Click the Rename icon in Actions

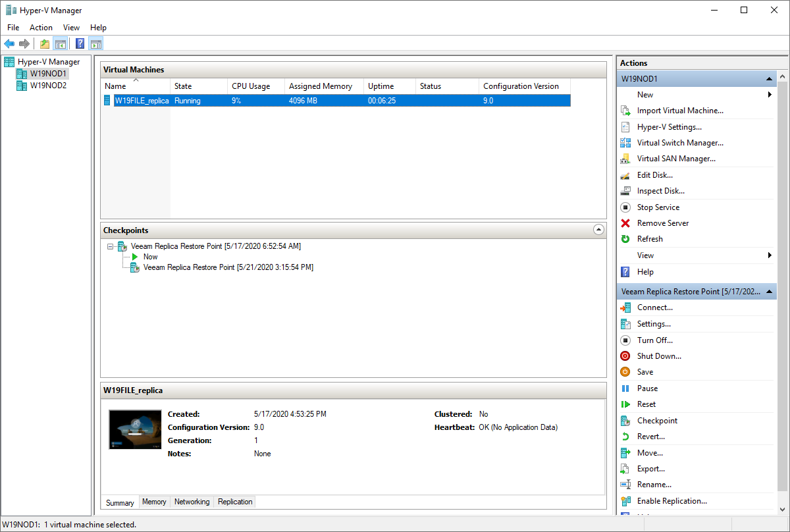[x=625, y=485]
